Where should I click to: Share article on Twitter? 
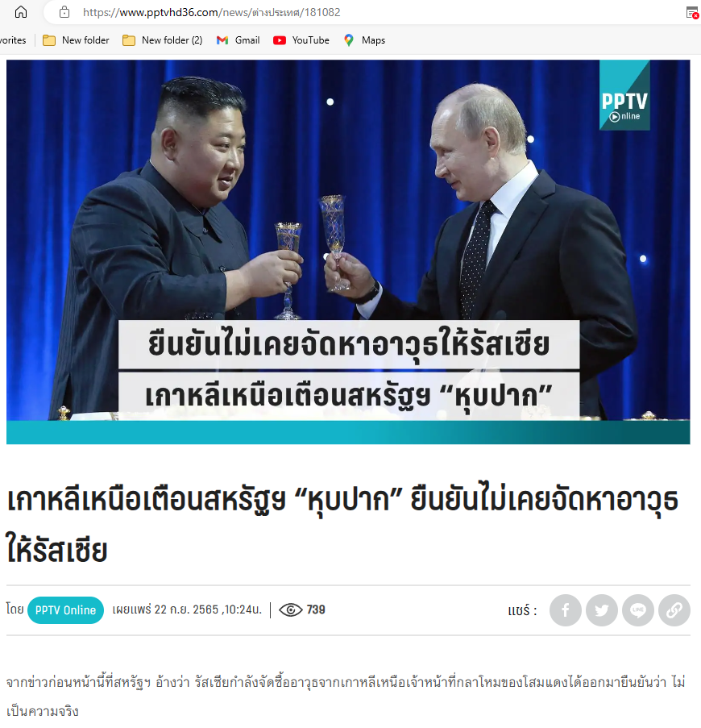pos(602,610)
